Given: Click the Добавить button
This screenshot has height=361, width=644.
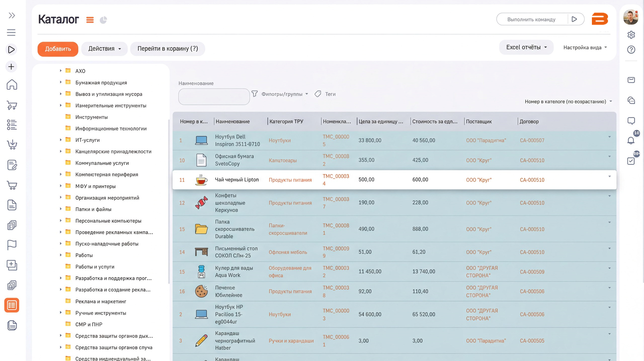Looking at the screenshot, I should point(58,49).
